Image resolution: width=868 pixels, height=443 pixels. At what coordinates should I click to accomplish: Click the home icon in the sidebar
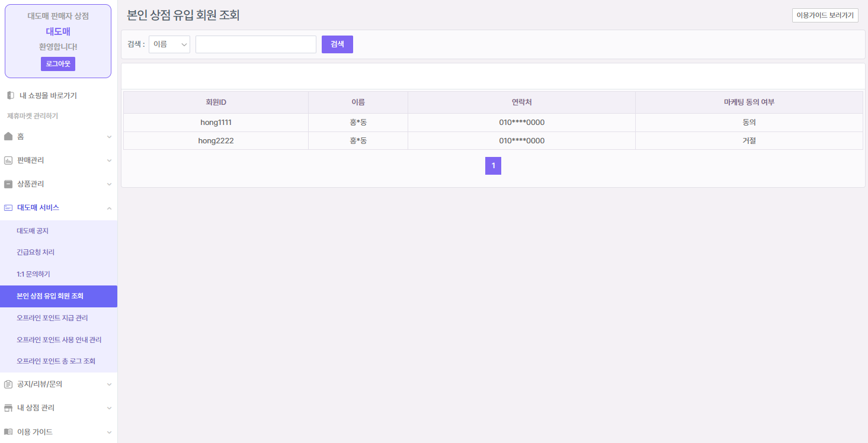coord(8,136)
